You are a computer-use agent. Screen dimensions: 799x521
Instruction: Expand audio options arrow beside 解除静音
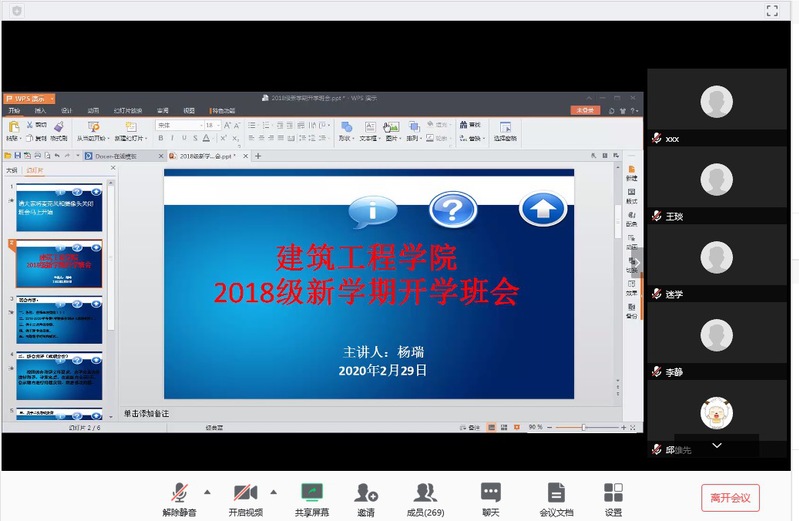[x=207, y=491]
